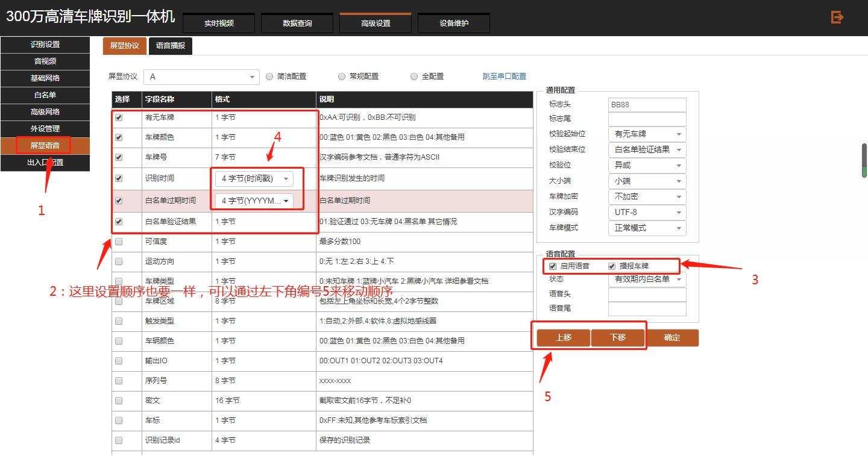Click the 语音头 input field
The width and height of the screenshot is (868, 456).
[647, 295]
